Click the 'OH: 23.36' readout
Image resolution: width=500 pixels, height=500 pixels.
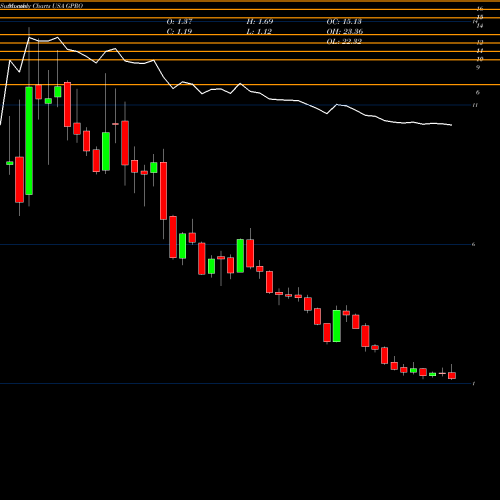click(345, 32)
